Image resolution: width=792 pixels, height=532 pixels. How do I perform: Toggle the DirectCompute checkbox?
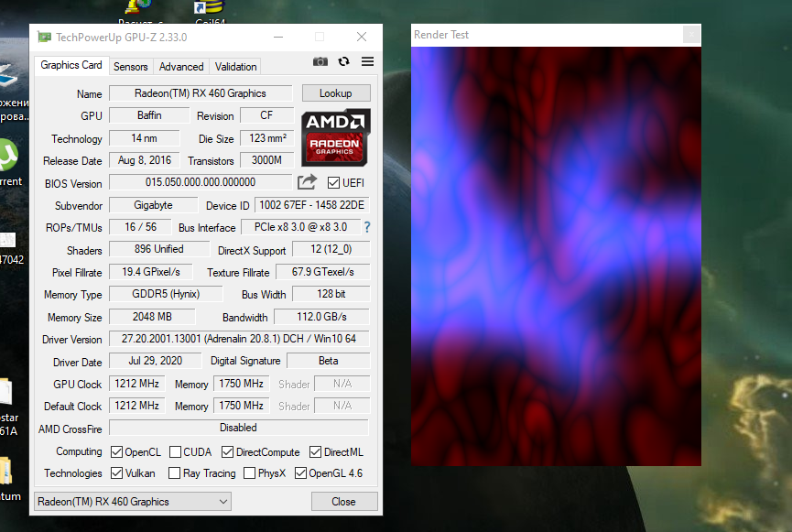228,451
